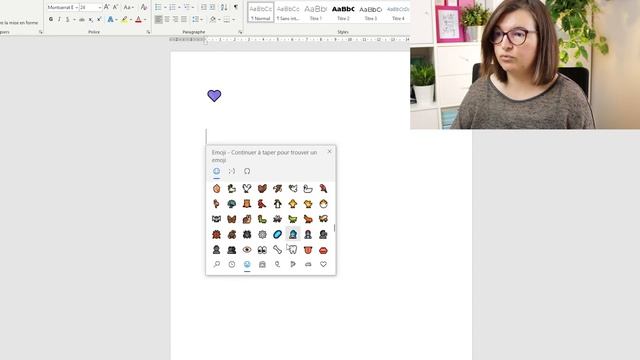Switch to the Kaomoji tab
The height and width of the screenshot is (360, 640).
click(231, 171)
